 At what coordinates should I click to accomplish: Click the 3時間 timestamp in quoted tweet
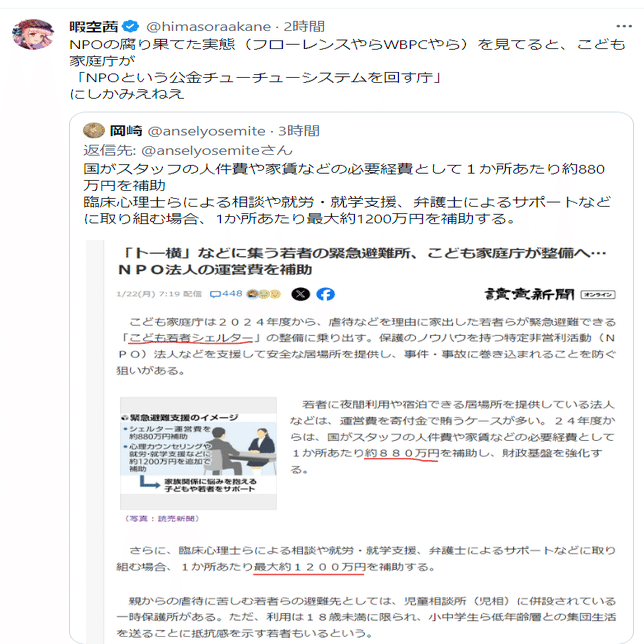[x=299, y=131]
